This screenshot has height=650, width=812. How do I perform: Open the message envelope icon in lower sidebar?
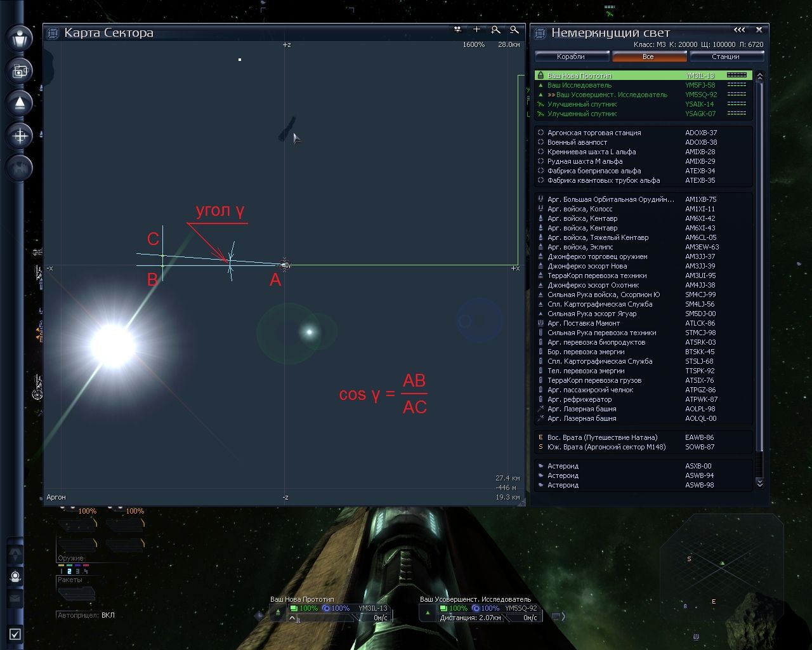[x=16, y=598]
